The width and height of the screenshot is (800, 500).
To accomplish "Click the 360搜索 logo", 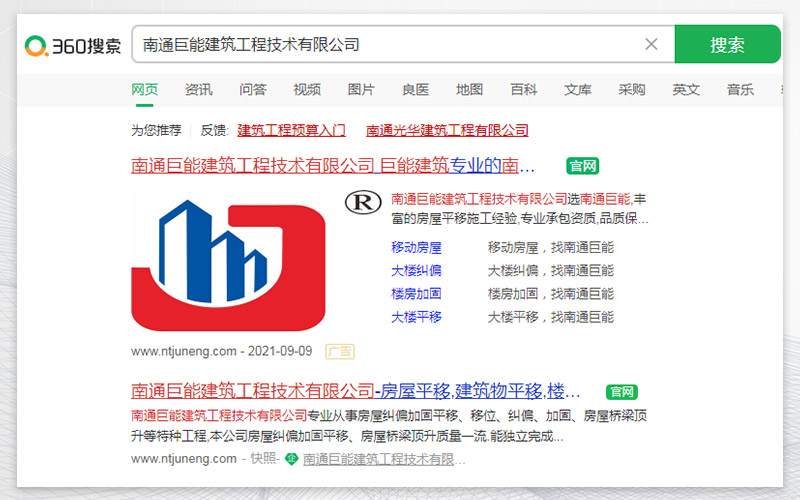I will (x=73, y=46).
